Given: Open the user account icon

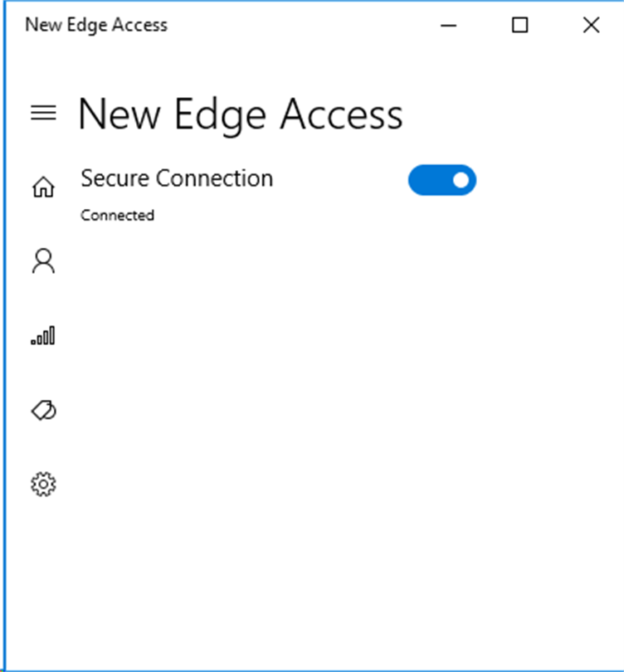Looking at the screenshot, I should point(43,262).
